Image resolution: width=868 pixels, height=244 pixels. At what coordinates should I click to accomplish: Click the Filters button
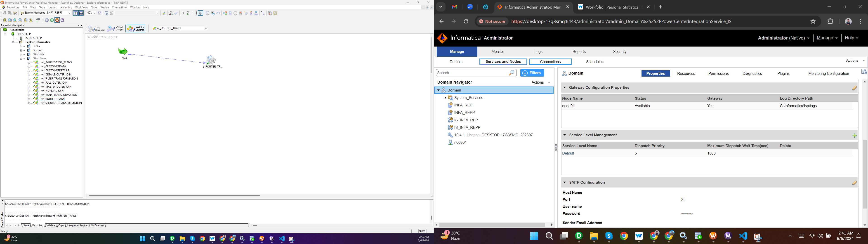[532, 73]
